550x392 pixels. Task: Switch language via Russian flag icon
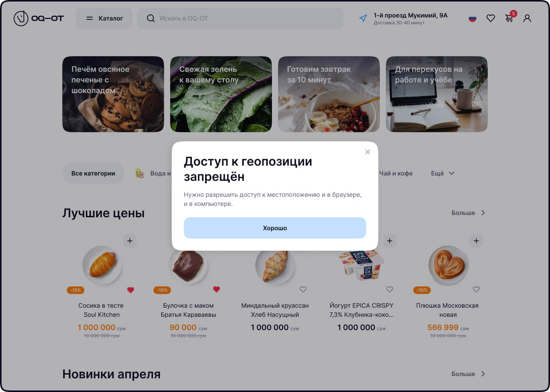tap(473, 18)
